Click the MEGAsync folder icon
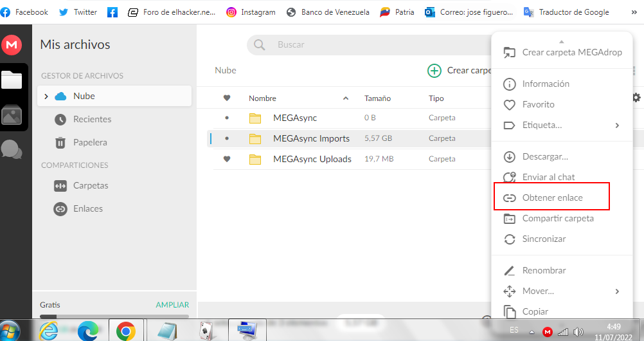The image size is (644, 341). [255, 118]
